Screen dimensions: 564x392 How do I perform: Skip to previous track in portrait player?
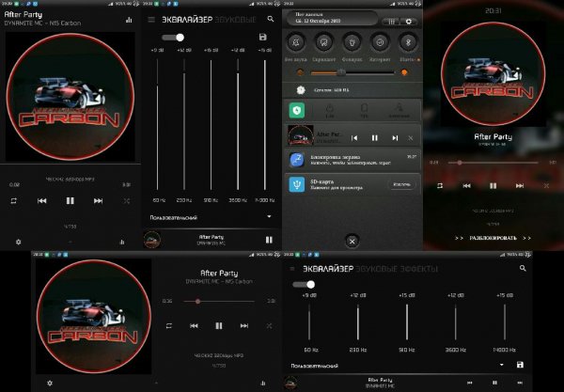[x=41, y=200]
